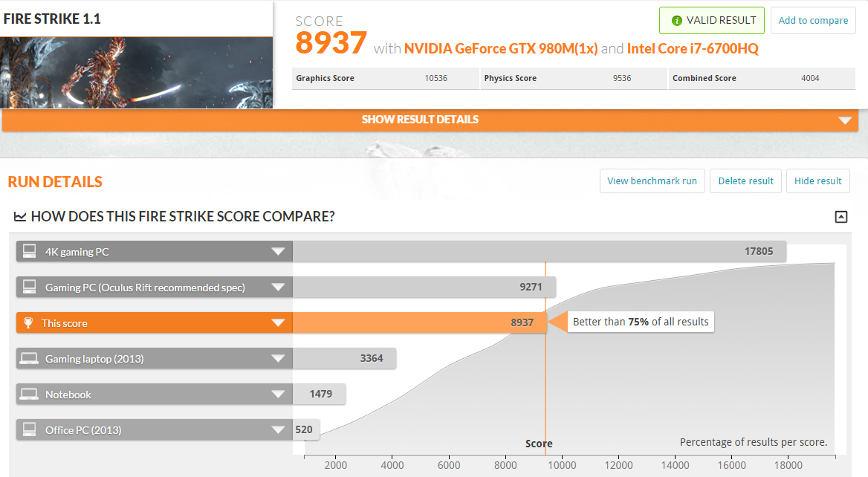The width and height of the screenshot is (868, 477).
Task: Click the trophy icon beside This score
Action: (28, 322)
